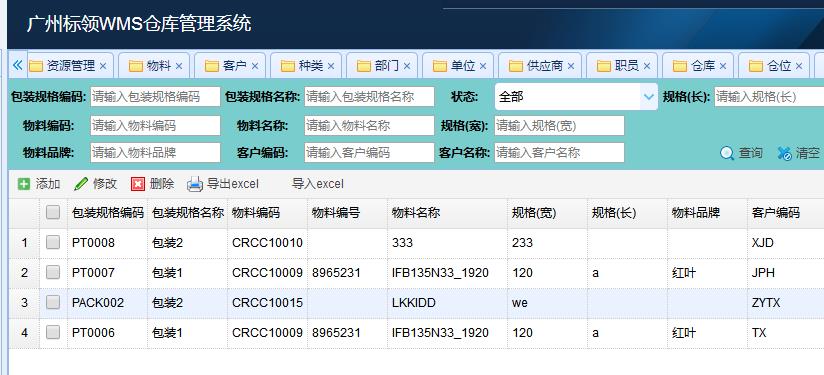The image size is (824, 375).
Task: Click the printer 导出excel icon
Action: 195,184
